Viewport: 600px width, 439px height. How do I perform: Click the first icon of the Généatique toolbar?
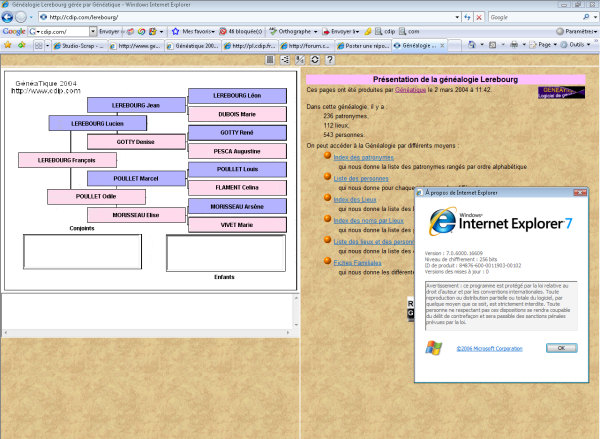[x=270, y=60]
